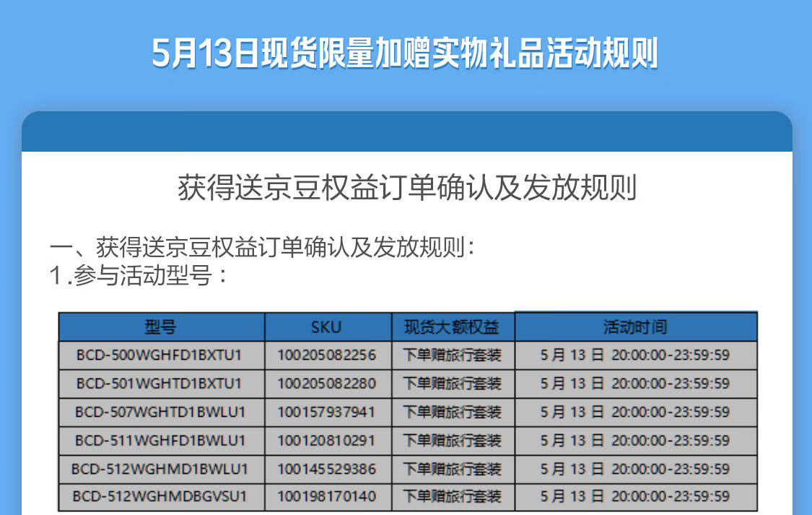Click SKU value 100205082280
812x515 pixels.
327,384
